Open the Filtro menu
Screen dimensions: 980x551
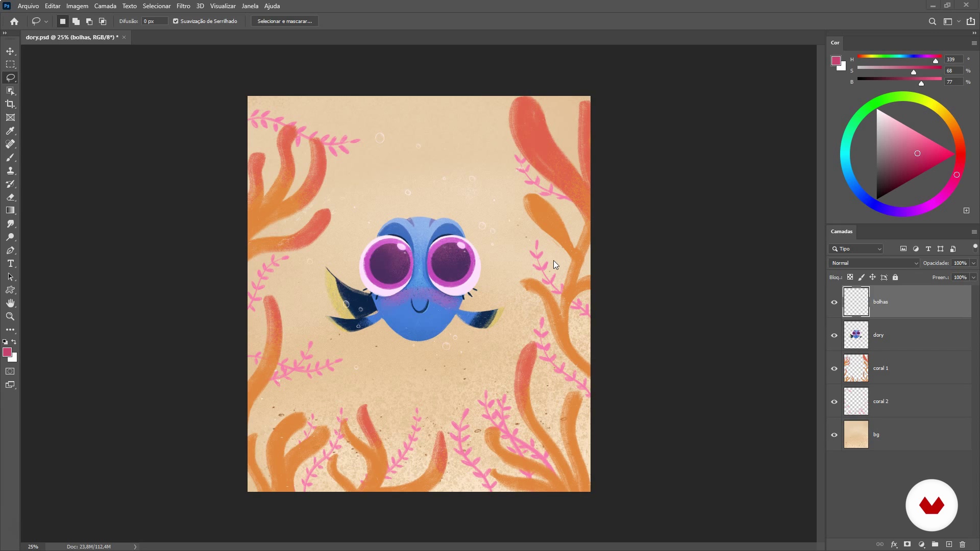click(183, 6)
